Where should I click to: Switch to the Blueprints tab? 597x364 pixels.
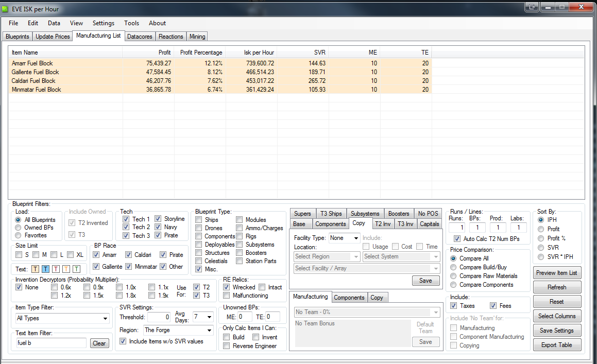pos(18,37)
